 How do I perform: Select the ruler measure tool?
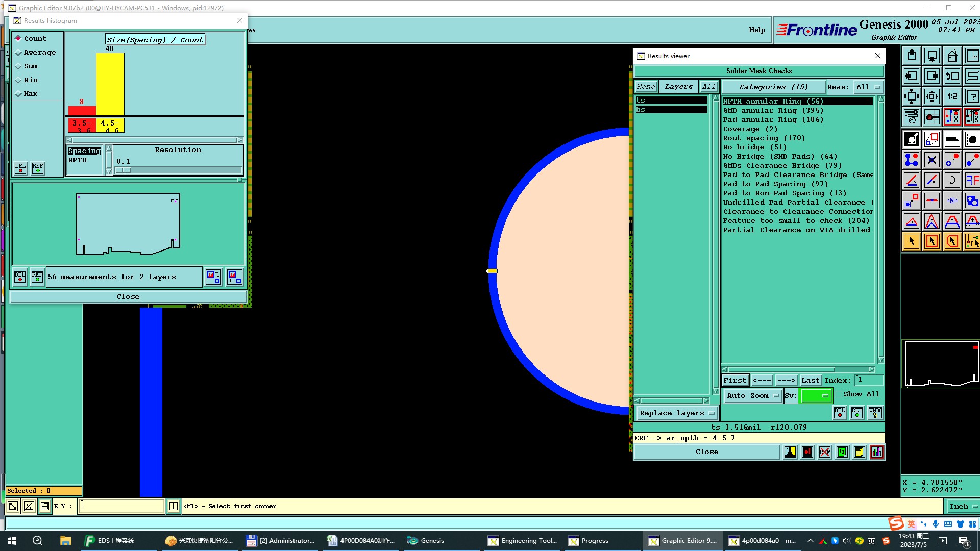(x=952, y=139)
